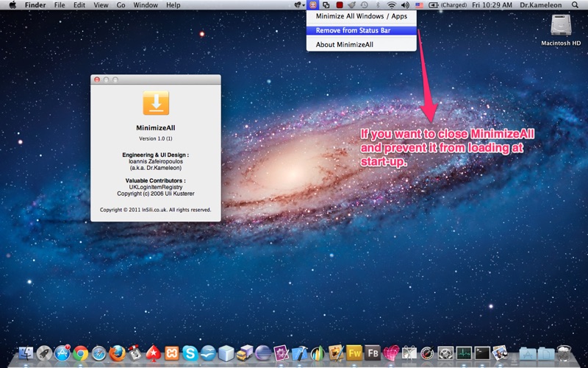The height and width of the screenshot is (368, 588).
Task: Click the battery (Charged) indicator
Action: click(x=448, y=5)
